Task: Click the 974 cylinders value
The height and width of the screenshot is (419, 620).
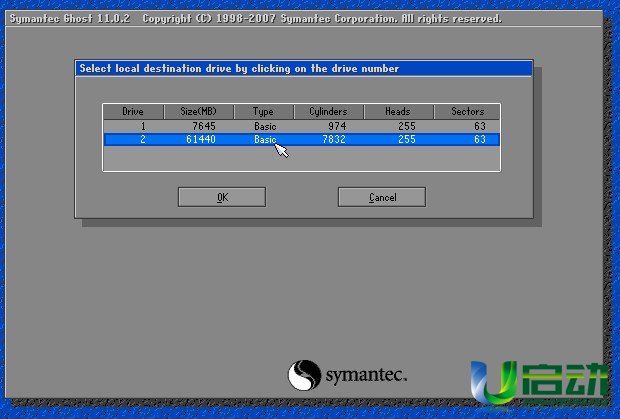Action: pyautogui.click(x=337, y=126)
